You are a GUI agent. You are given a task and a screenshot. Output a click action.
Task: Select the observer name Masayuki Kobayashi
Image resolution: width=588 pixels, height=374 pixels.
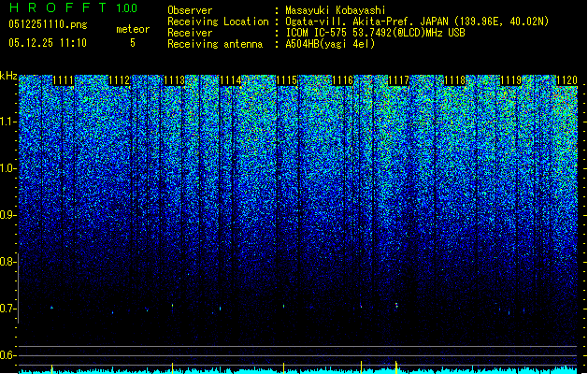tap(336, 10)
